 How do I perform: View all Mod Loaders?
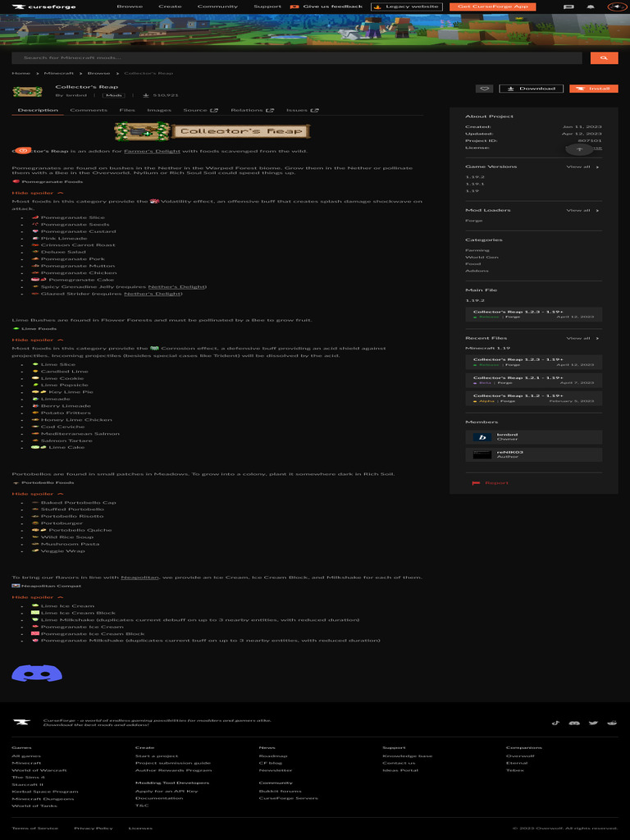(x=583, y=210)
